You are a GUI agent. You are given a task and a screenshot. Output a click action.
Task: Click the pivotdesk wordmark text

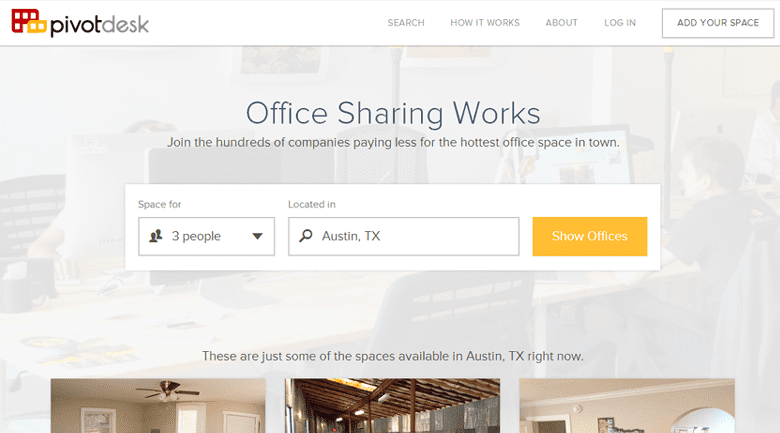tap(100, 22)
